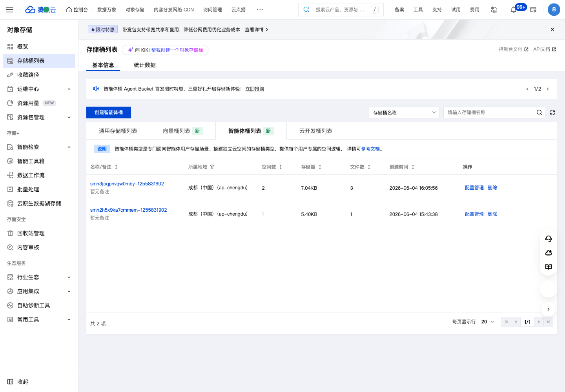This screenshot has width=565, height=392.
Task: Select 智能体桶列表 tab
Action: [x=251, y=131]
